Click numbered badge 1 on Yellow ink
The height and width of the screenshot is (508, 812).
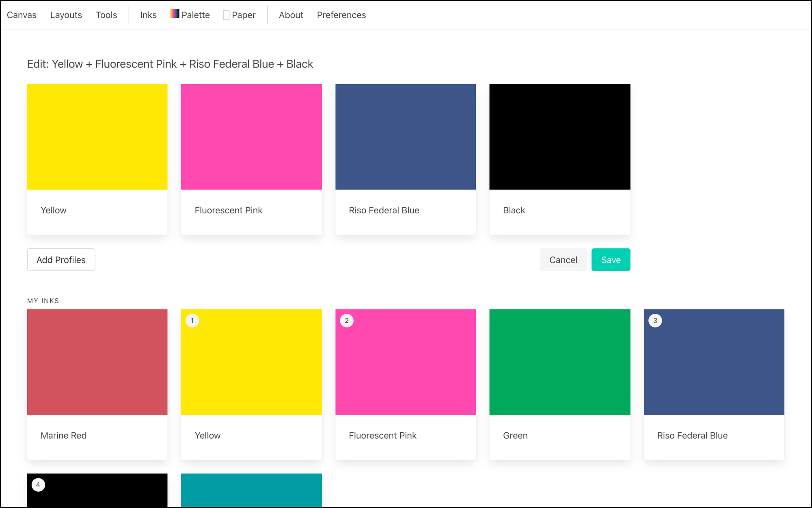click(192, 321)
